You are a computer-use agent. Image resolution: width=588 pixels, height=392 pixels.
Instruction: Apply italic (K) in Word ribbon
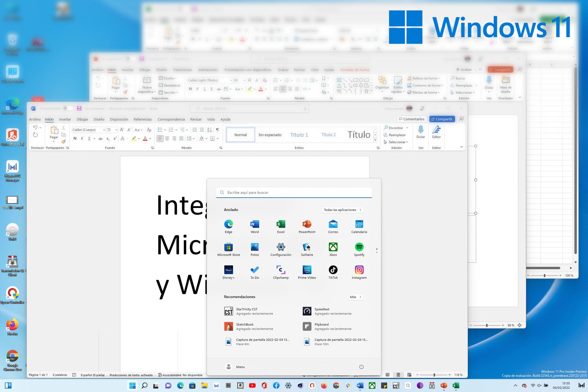pos(82,139)
